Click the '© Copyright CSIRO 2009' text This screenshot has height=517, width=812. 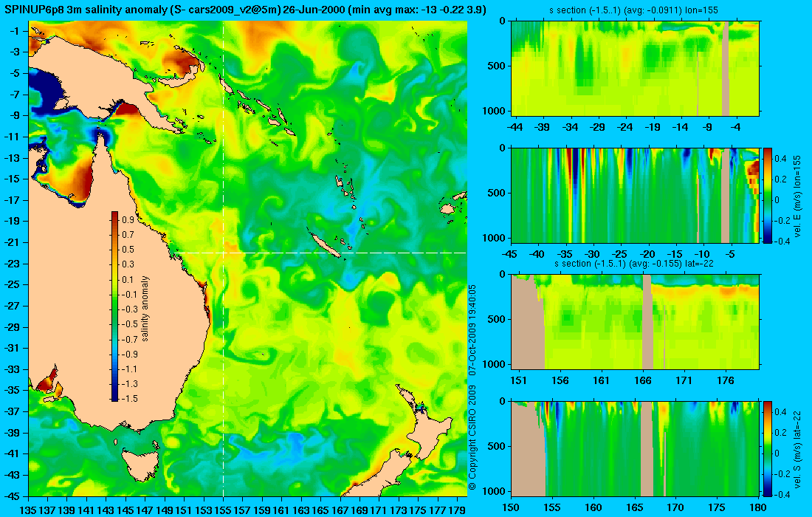(472, 437)
